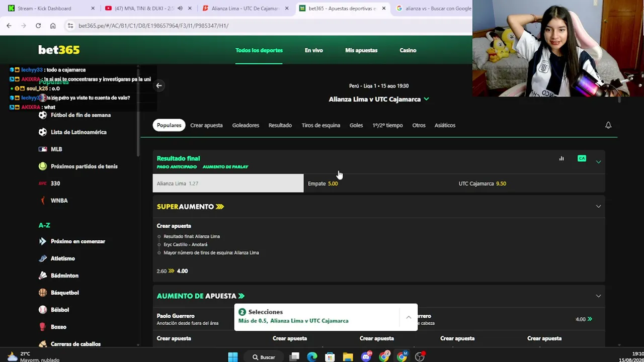This screenshot has width=644, height=362.
Task: Open the match statistics bar-chart icon
Action: pyautogui.click(x=561, y=158)
